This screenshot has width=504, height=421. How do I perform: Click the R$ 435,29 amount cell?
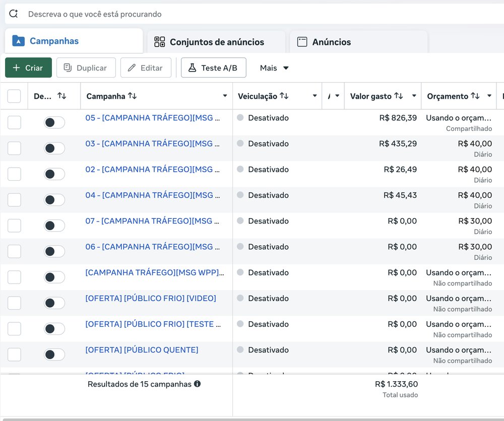click(398, 144)
